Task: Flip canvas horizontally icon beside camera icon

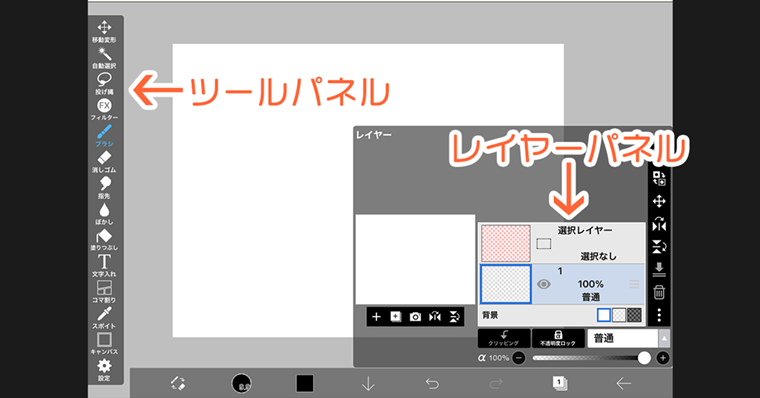Action: coord(435,317)
